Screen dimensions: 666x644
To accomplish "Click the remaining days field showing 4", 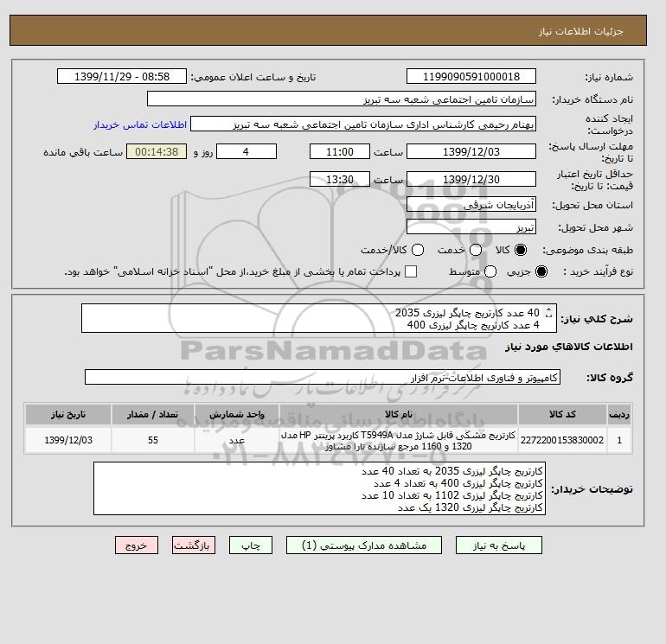I will click(x=247, y=151).
